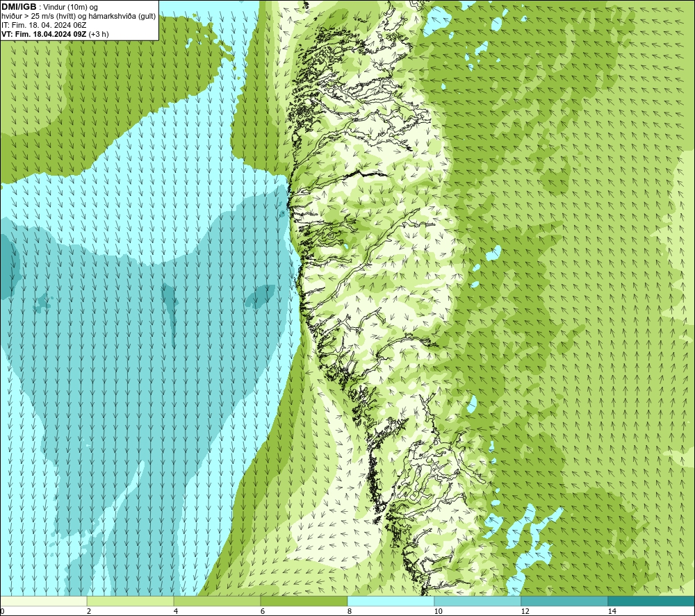Pick the turquoise 10–12 m/s scale swatch

point(478,601)
